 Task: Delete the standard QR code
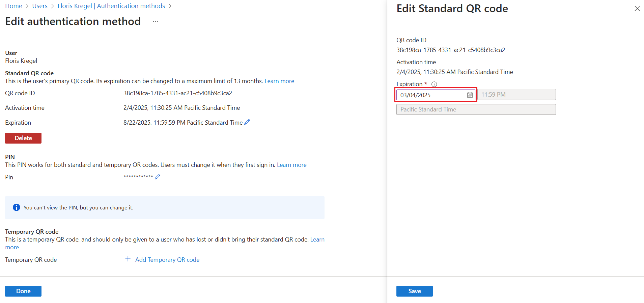[23, 138]
